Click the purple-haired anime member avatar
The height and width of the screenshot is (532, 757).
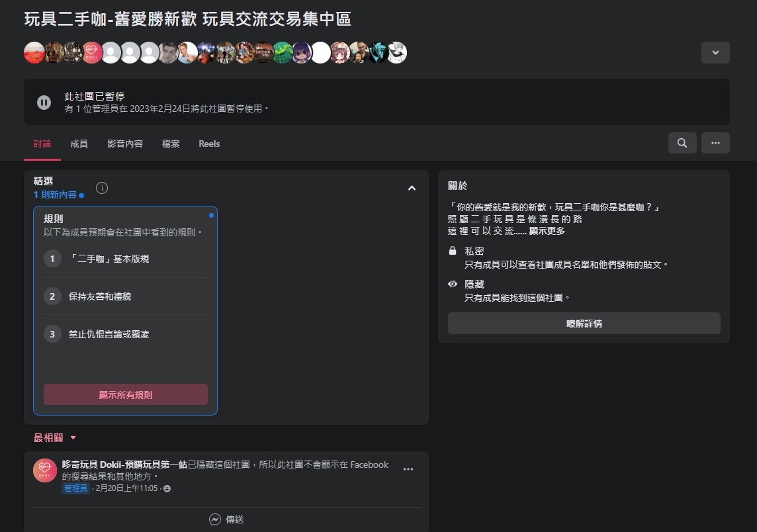pos(302,53)
